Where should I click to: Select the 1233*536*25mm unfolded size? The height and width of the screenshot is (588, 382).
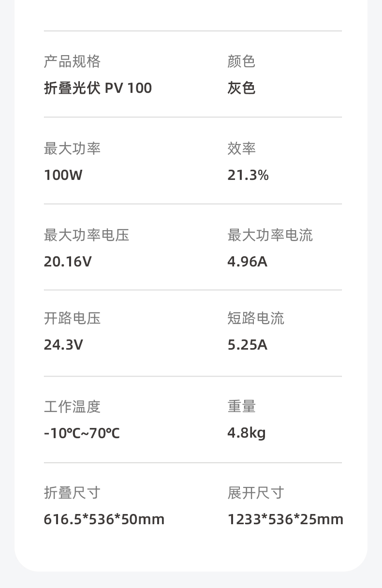[285, 519]
